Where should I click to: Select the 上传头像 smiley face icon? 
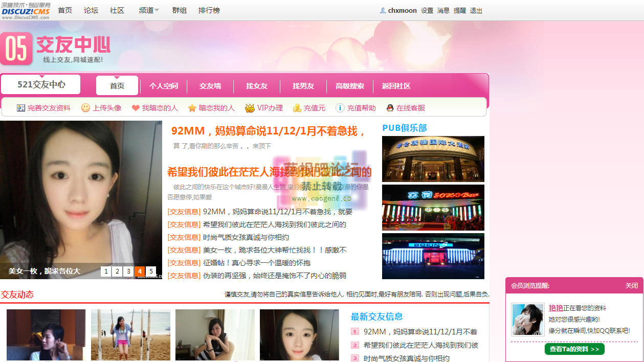pos(86,108)
